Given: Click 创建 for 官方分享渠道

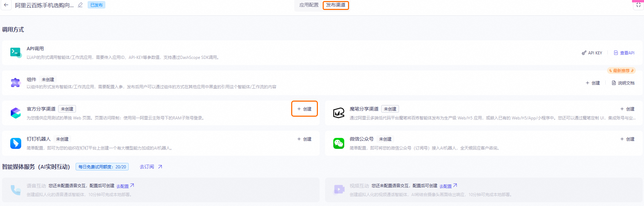Looking at the screenshot, I should coord(304,109).
